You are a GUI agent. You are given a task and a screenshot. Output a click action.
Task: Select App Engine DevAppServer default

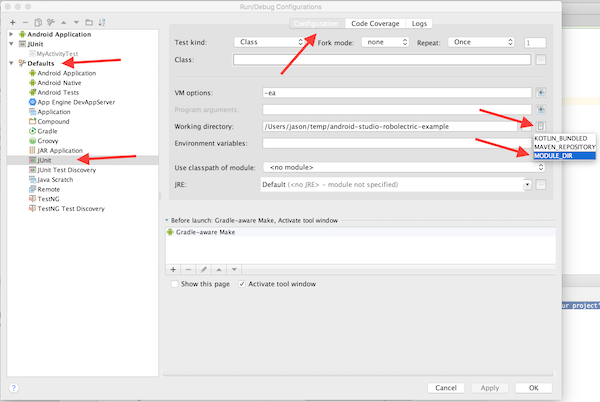(76, 102)
